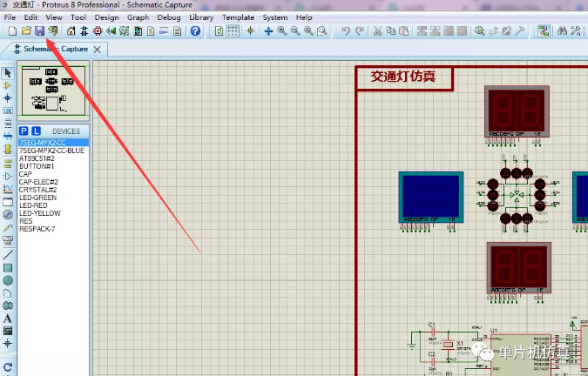Click the L library button in devices panel
This screenshot has width=588, height=376.
pos(36,131)
